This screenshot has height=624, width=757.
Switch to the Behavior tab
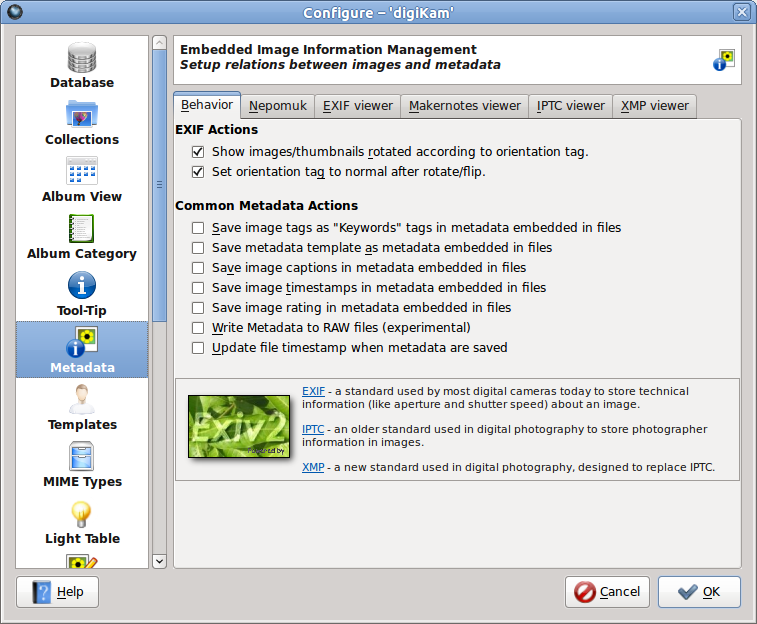coord(207,105)
